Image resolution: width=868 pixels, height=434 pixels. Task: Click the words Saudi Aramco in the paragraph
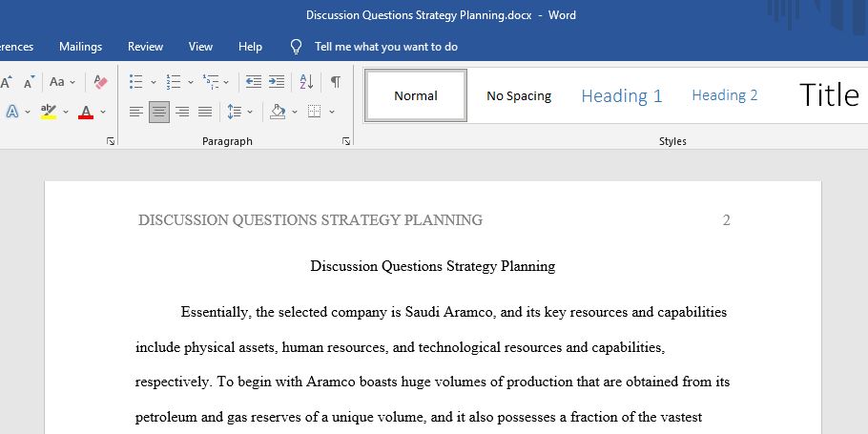[449, 312]
